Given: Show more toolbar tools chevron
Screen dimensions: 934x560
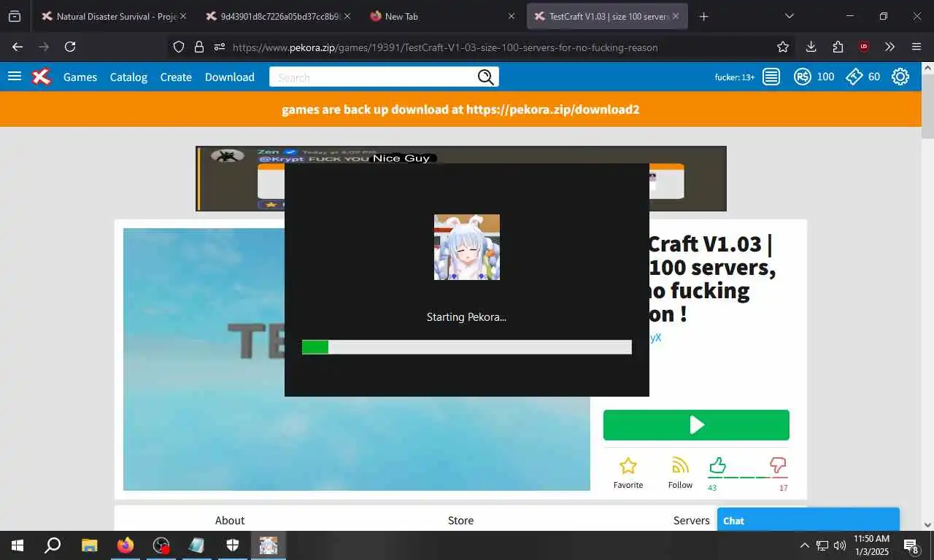Looking at the screenshot, I should pyautogui.click(x=890, y=47).
